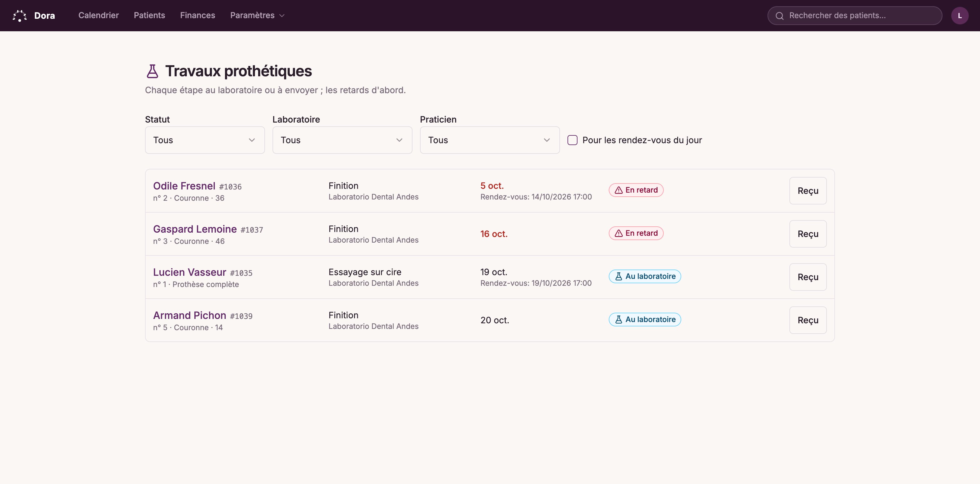This screenshot has height=484, width=980.
Task: Open patient Lucien Vasseur
Action: pos(189,272)
